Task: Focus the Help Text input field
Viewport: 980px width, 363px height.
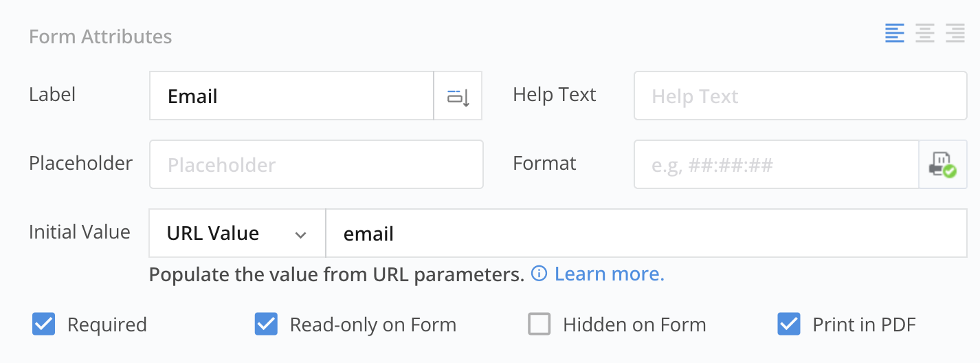Action: [x=800, y=96]
